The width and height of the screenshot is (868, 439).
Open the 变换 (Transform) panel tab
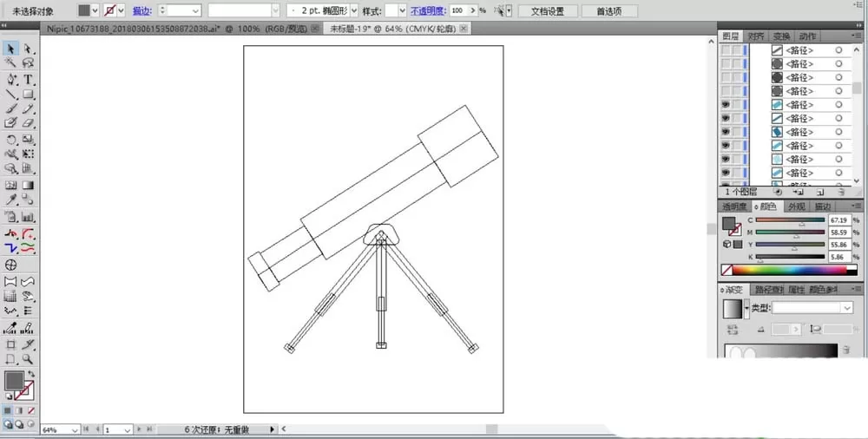coord(782,36)
